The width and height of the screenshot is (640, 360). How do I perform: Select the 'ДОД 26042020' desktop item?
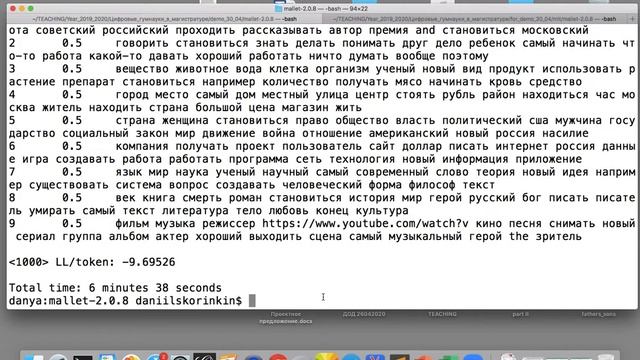364,314
